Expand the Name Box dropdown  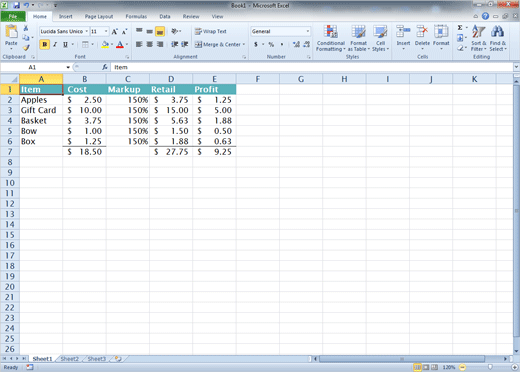click(x=68, y=67)
